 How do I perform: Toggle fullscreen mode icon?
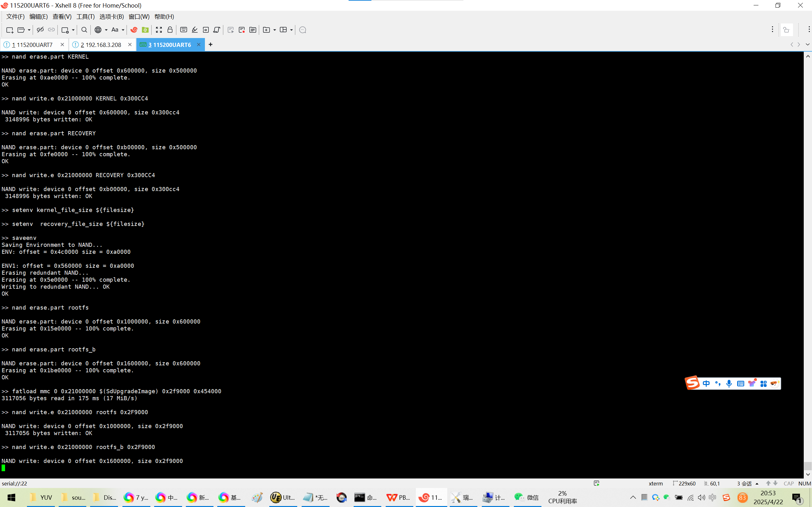(x=159, y=30)
